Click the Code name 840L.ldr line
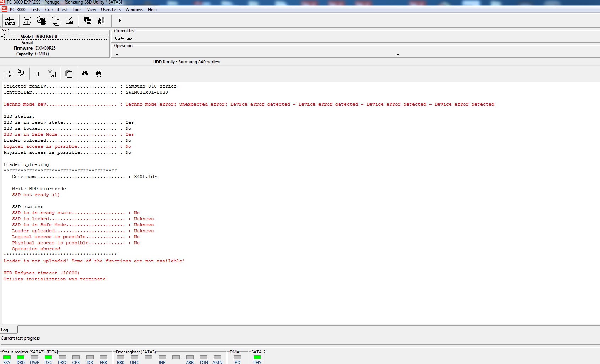The width and height of the screenshot is (600, 364). tap(84, 177)
